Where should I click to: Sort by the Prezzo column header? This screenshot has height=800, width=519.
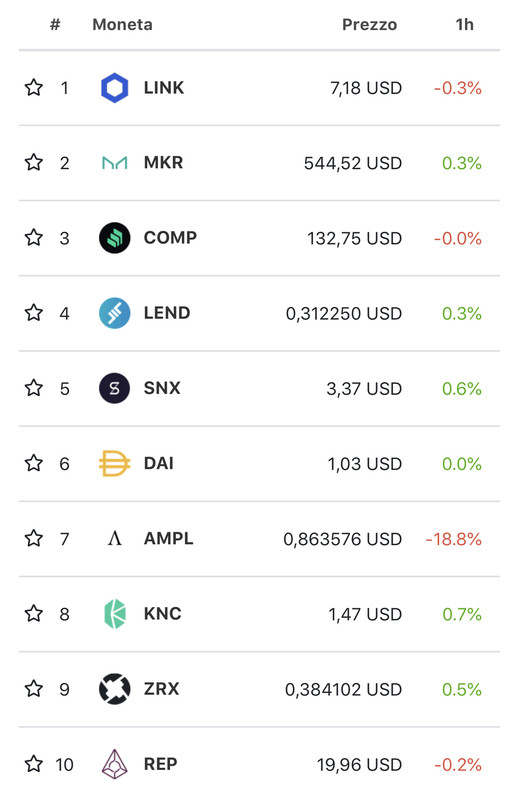(x=369, y=24)
